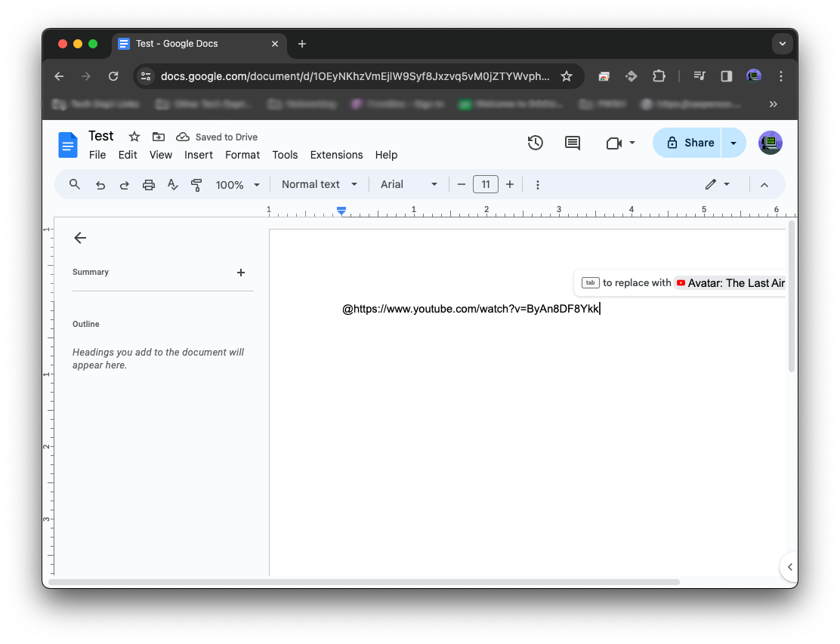Click the font size 11 field
840x644 pixels.
[x=485, y=184]
